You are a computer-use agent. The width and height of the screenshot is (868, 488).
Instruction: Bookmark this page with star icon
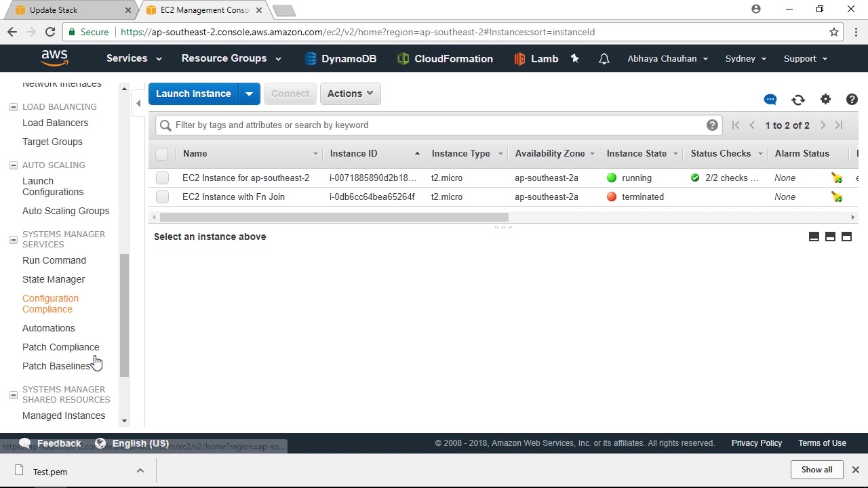(x=834, y=32)
